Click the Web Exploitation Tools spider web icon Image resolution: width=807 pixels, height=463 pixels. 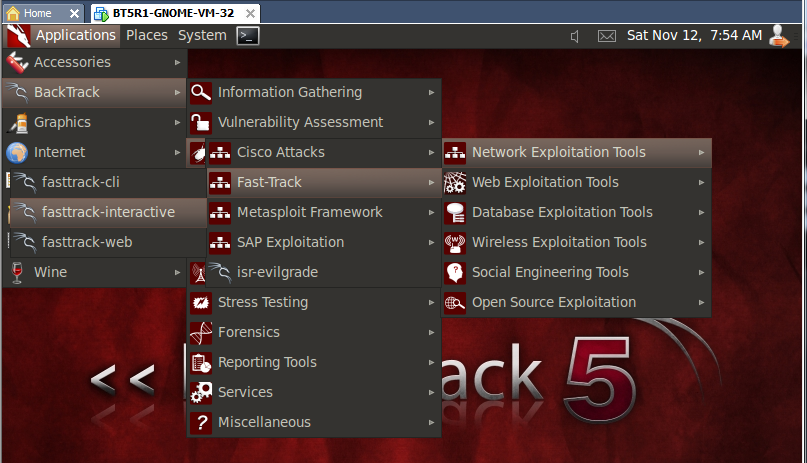tap(455, 183)
